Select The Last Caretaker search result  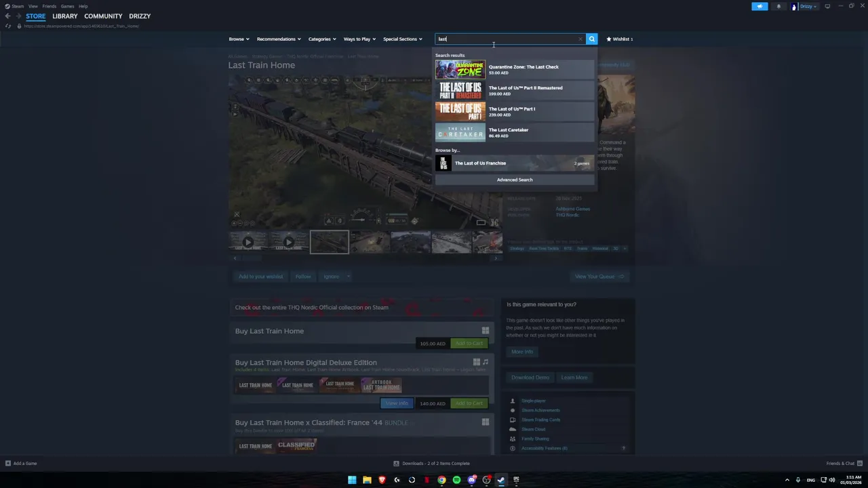coord(515,133)
